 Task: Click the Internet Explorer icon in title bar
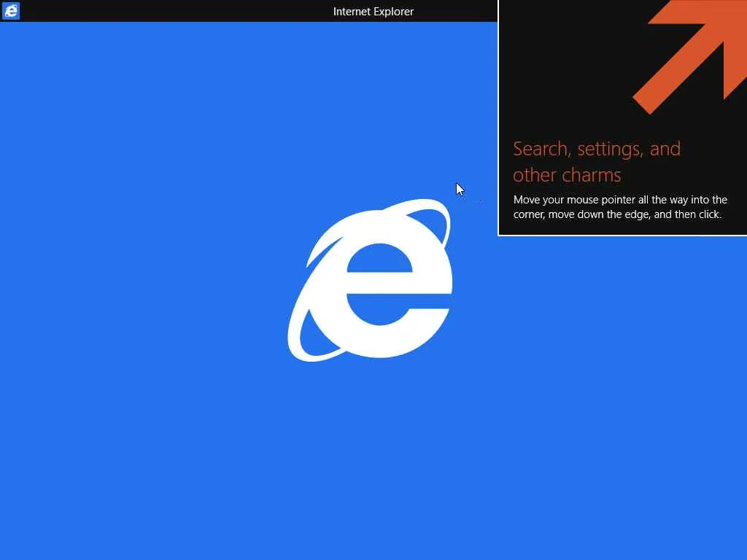click(x=10, y=10)
